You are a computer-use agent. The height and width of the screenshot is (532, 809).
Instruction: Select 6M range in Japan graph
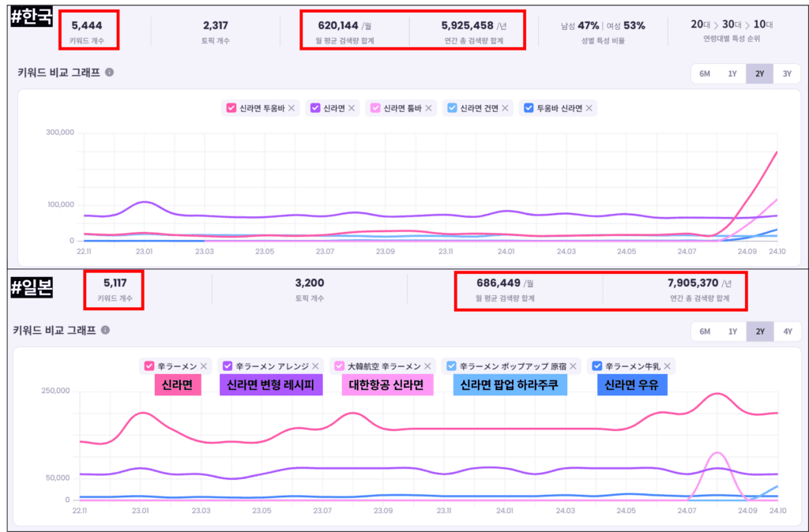[705, 332]
